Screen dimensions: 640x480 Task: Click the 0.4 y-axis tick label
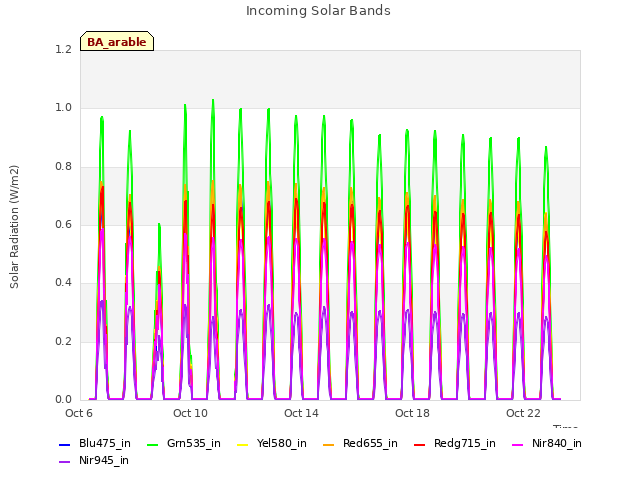[63, 282]
